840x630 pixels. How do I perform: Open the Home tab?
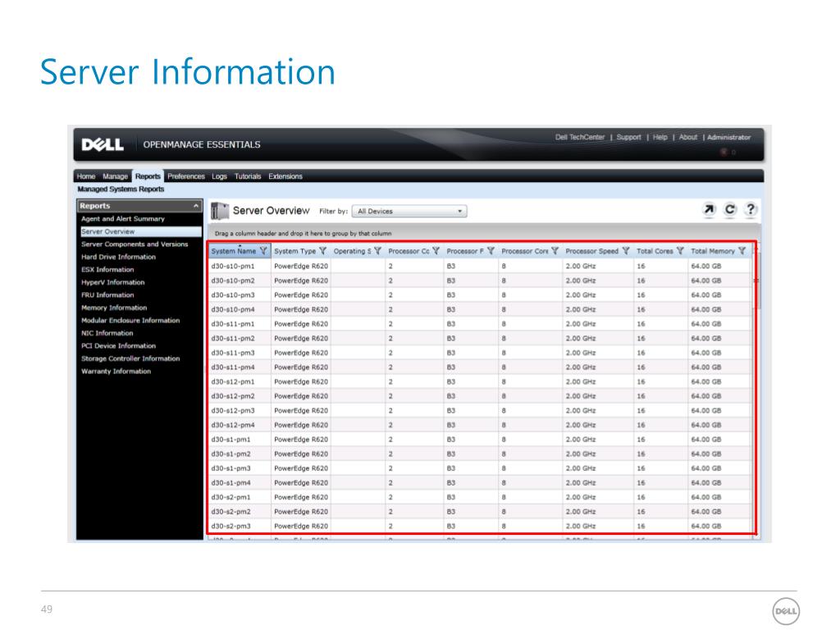(85, 176)
